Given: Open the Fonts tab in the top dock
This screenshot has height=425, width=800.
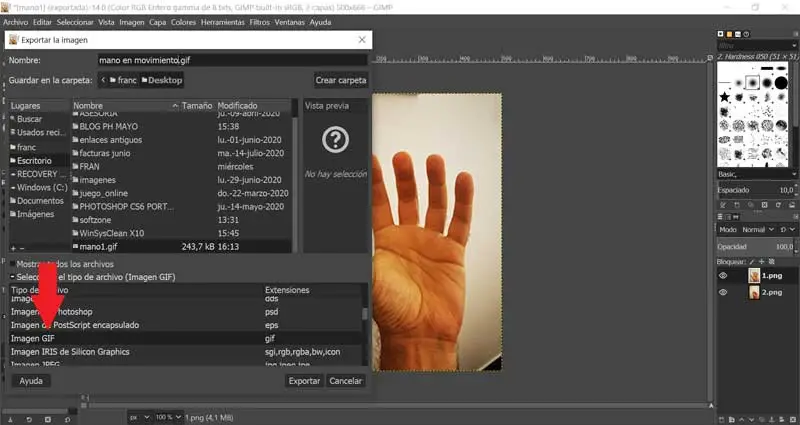Looking at the screenshot, I should (x=738, y=34).
